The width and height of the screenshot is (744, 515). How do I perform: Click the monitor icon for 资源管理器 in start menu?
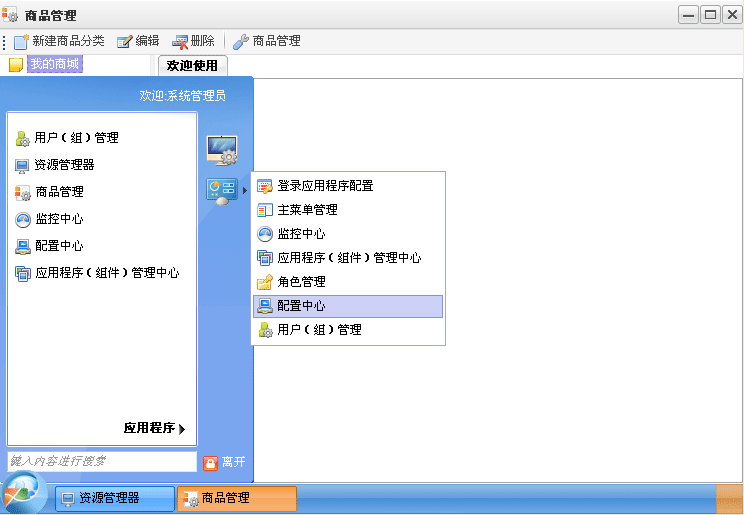22,166
